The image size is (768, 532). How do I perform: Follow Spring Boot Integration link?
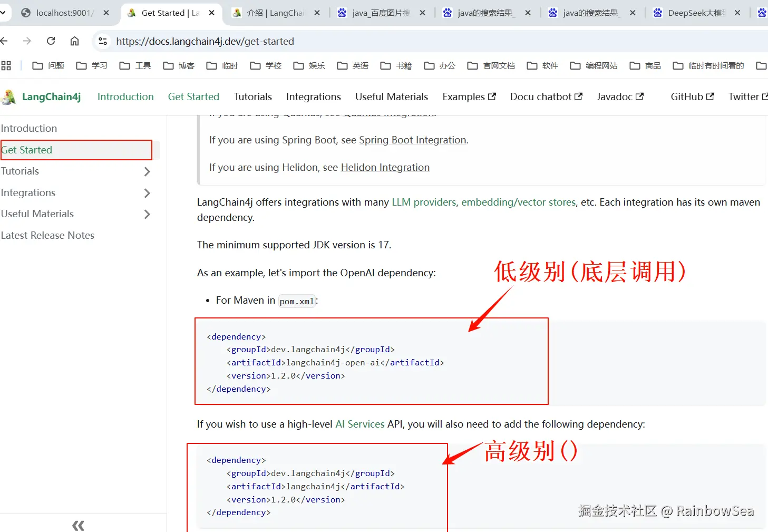pos(413,140)
